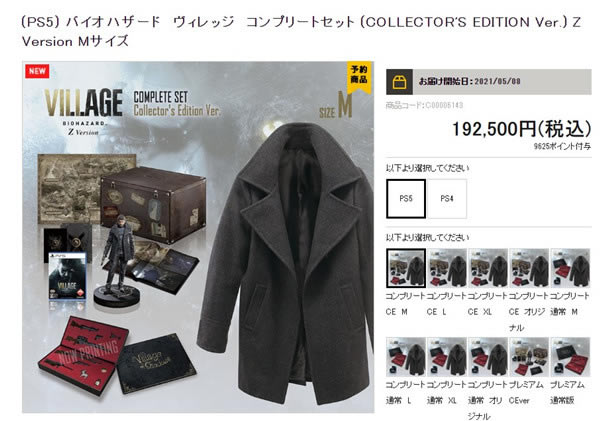
Task: Click the 9625ポイント付与 points text
Action: point(562,146)
